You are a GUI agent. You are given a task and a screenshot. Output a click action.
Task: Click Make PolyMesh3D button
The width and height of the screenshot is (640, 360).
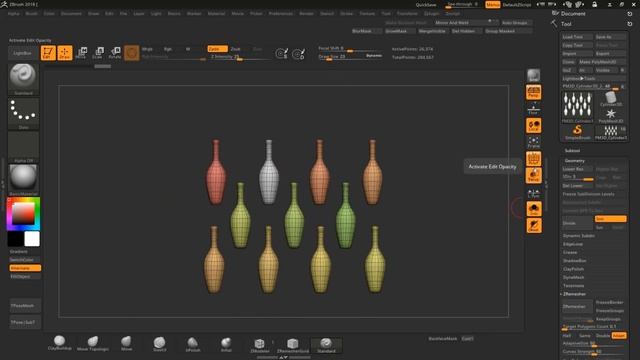[601, 62]
